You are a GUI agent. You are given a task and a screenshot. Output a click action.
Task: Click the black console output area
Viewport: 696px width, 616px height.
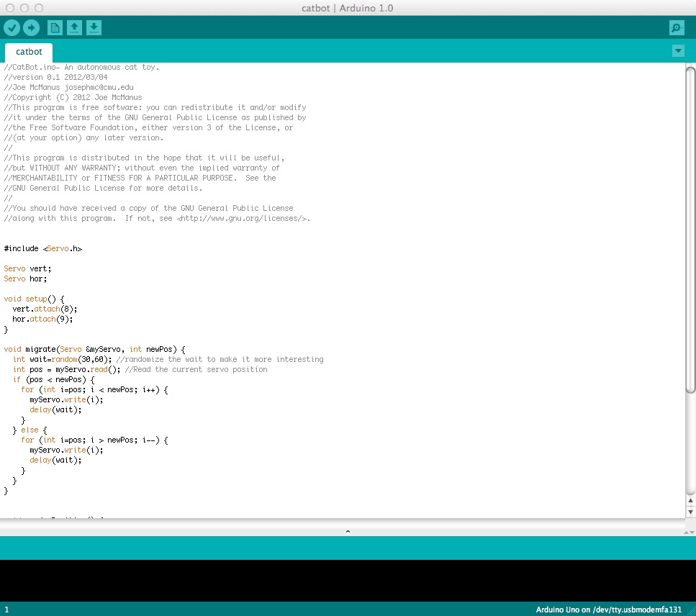point(348,581)
